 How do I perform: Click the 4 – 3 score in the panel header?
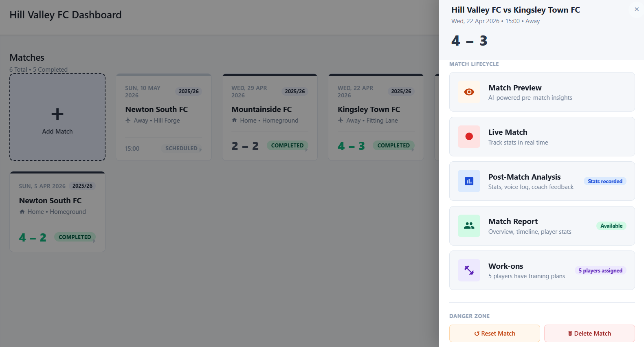(469, 41)
